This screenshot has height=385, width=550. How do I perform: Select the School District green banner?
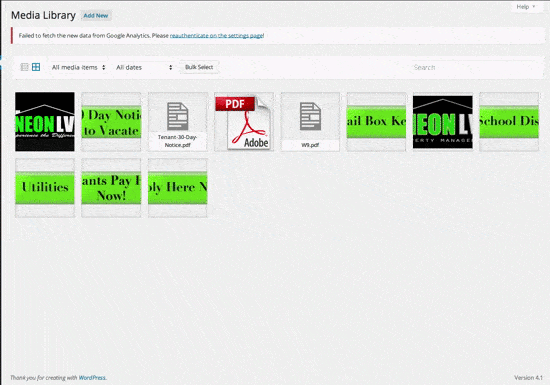[x=509, y=122]
